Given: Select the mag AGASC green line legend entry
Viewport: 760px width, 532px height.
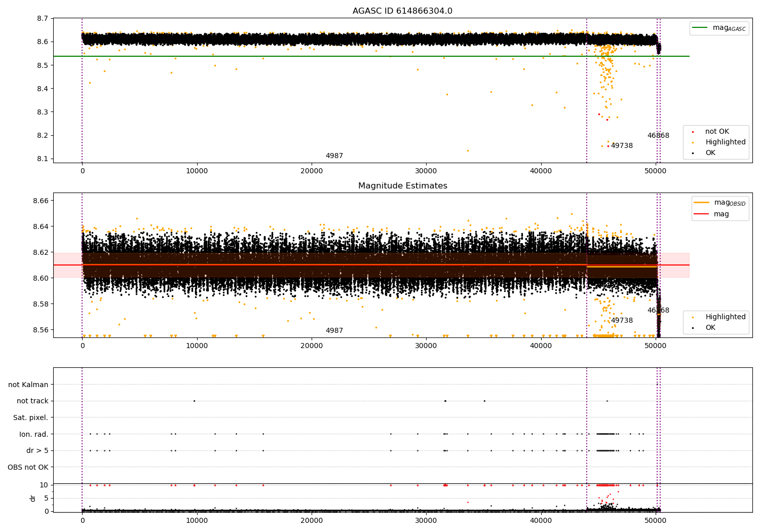Looking at the screenshot, I should click(719, 28).
